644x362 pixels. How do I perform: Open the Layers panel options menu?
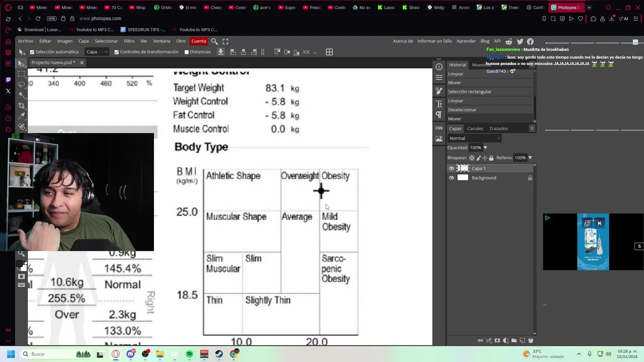pyautogui.click(x=532, y=128)
